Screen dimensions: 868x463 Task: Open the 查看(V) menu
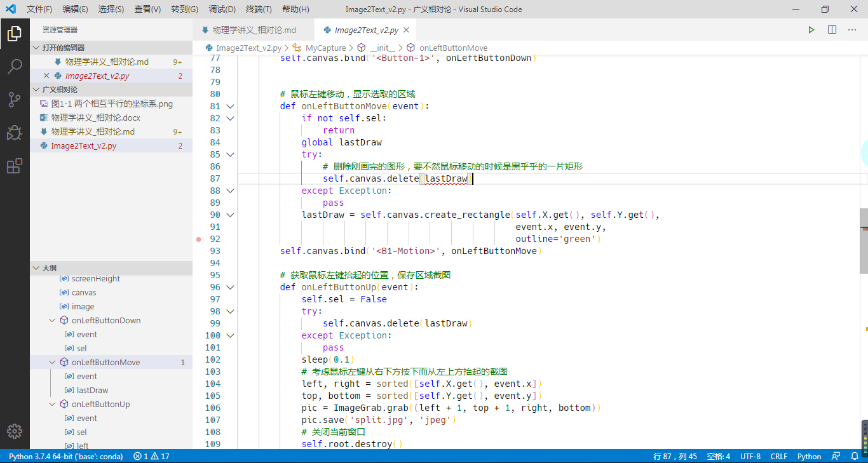point(147,10)
